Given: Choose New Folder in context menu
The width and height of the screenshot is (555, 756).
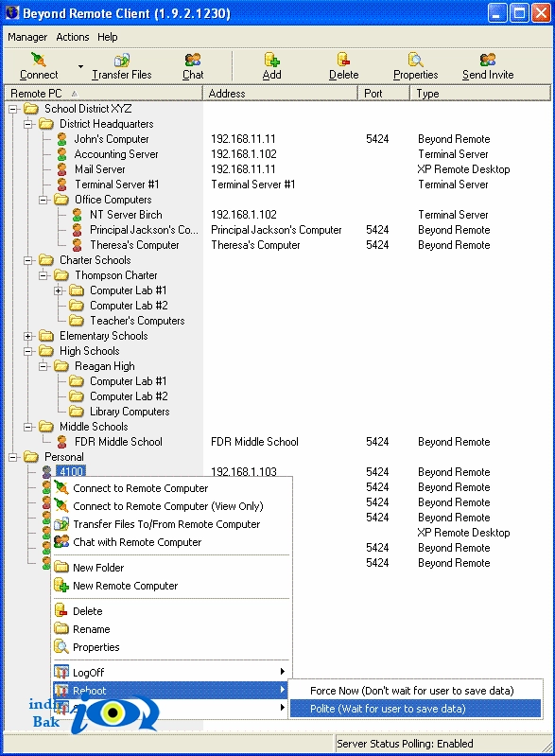Looking at the screenshot, I should [x=171, y=568].
